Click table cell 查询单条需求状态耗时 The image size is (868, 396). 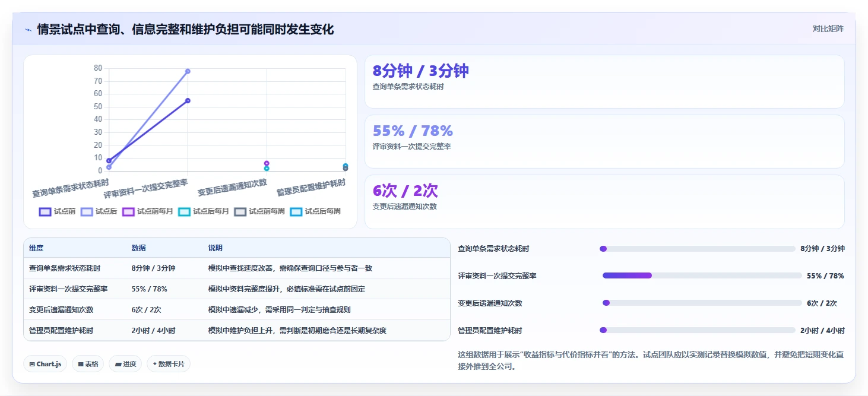coord(65,268)
